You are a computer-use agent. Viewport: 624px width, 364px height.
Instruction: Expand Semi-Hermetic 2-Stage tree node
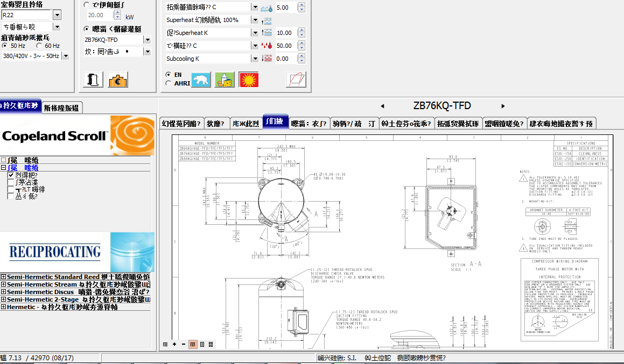pos(3,299)
